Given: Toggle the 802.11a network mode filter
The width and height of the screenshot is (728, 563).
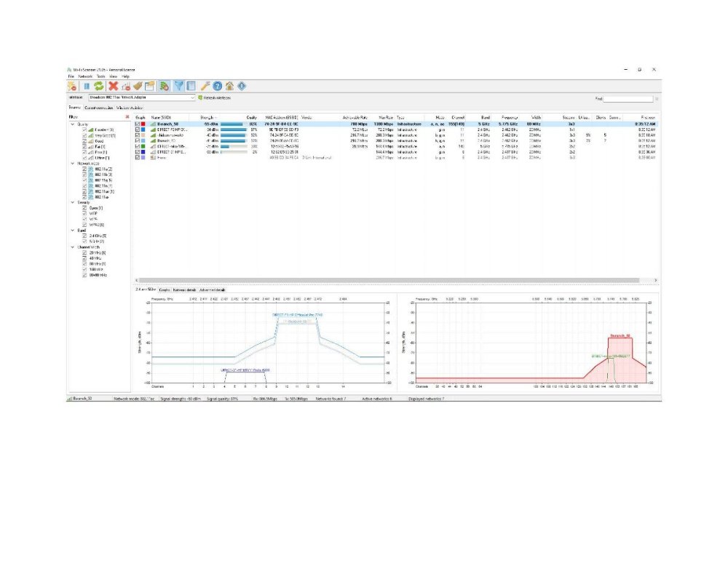Looking at the screenshot, I should point(84,169).
